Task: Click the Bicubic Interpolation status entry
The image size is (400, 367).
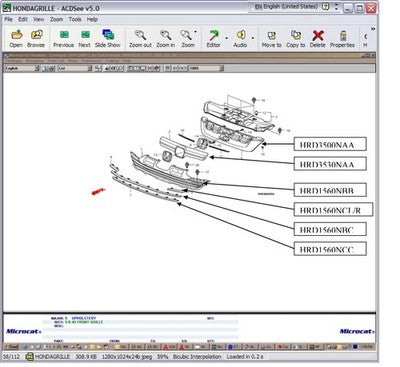Action: click(197, 357)
